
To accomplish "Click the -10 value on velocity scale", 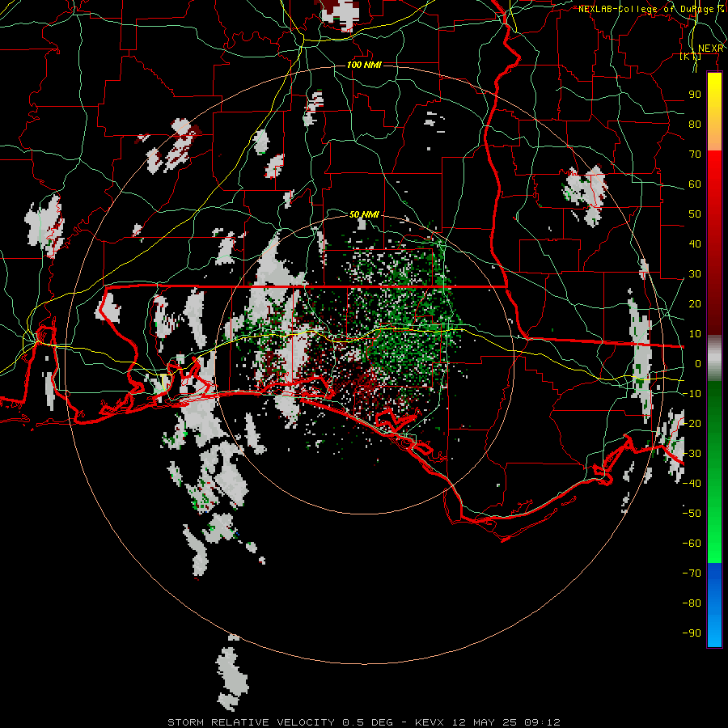I will [692, 394].
